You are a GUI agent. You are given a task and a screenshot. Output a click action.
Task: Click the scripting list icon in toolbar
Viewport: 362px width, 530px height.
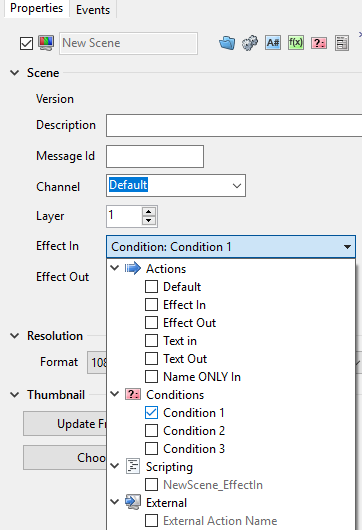(x=342, y=43)
